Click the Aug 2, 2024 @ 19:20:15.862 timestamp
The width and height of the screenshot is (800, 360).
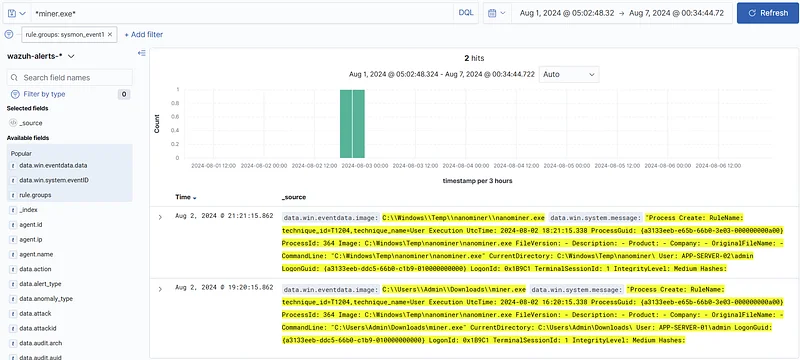pos(224,288)
